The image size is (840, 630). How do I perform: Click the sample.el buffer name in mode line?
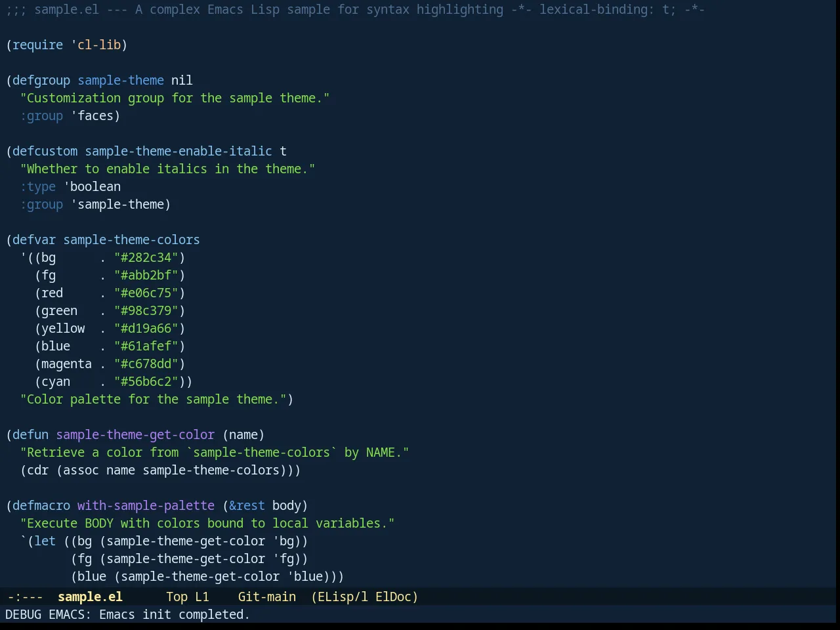[90, 597]
